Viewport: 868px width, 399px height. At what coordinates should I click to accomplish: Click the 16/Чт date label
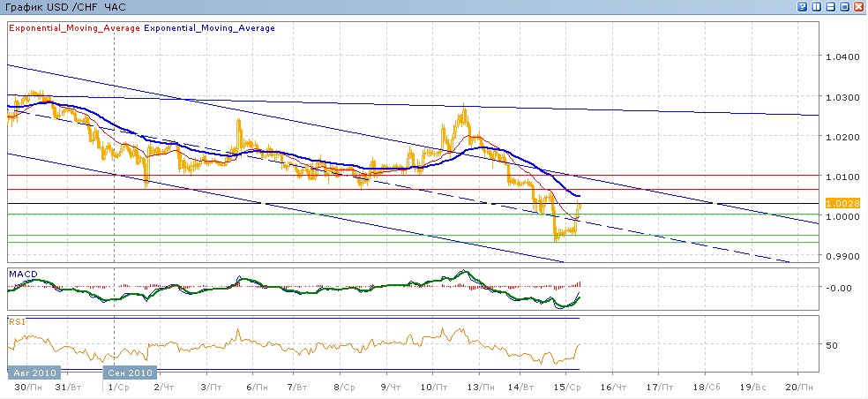(x=615, y=387)
